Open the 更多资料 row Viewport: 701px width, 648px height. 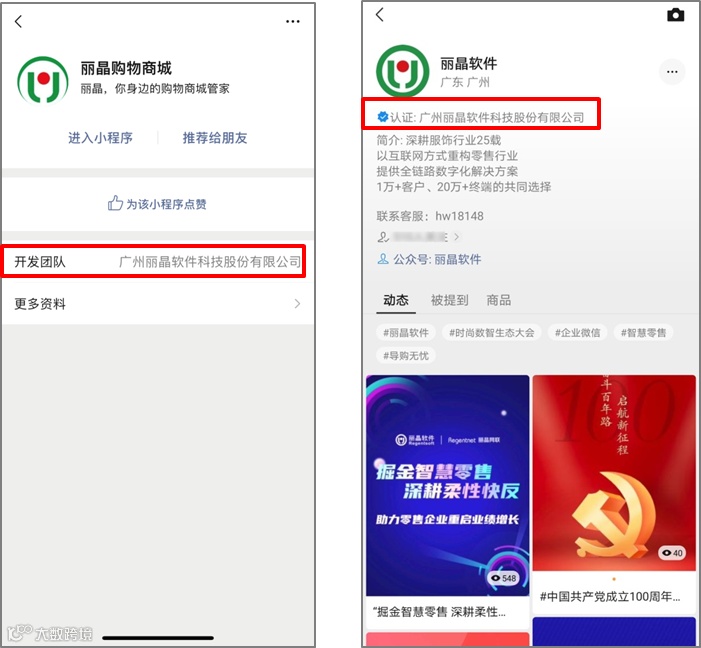click(158, 304)
